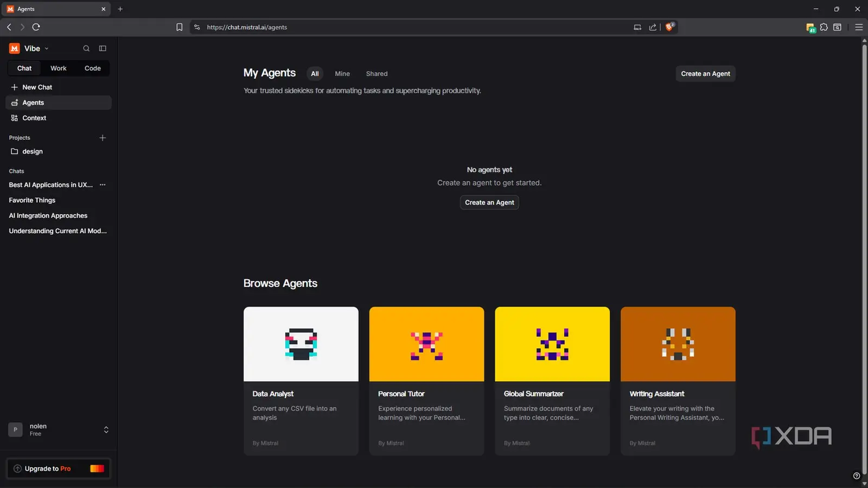The width and height of the screenshot is (868, 488).
Task: Close the Agents browser tab
Action: (x=104, y=9)
